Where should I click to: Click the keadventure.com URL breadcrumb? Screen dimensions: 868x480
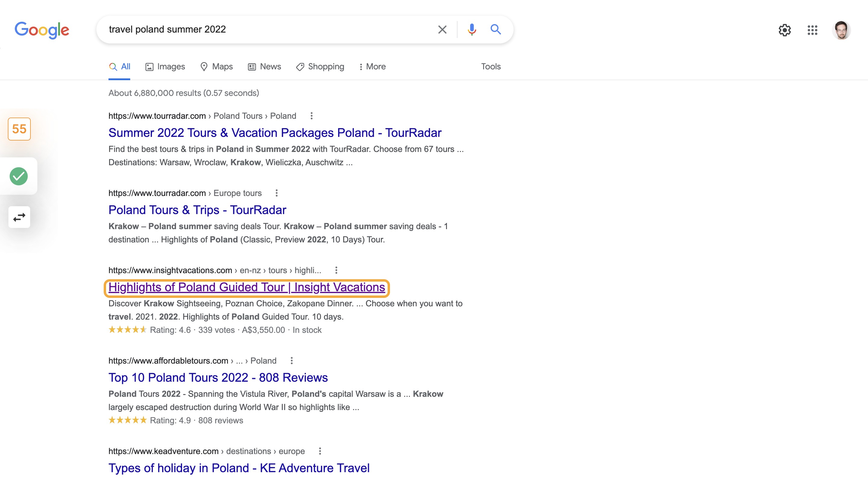[x=206, y=451]
